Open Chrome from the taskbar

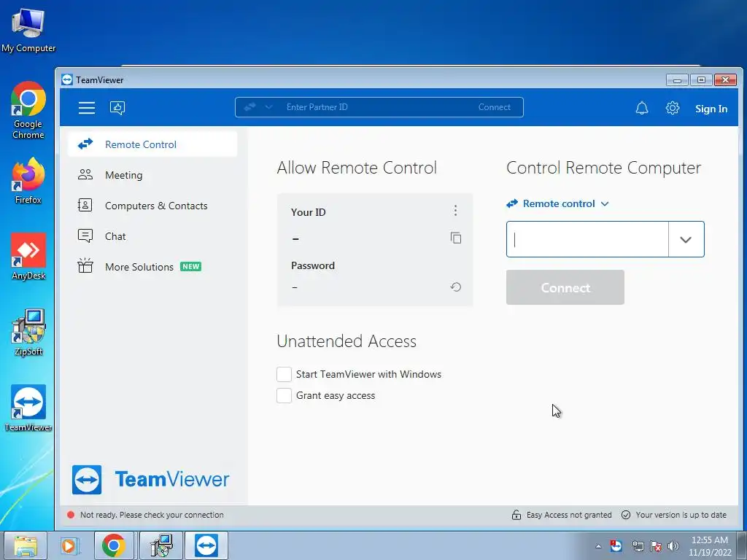(x=113, y=545)
